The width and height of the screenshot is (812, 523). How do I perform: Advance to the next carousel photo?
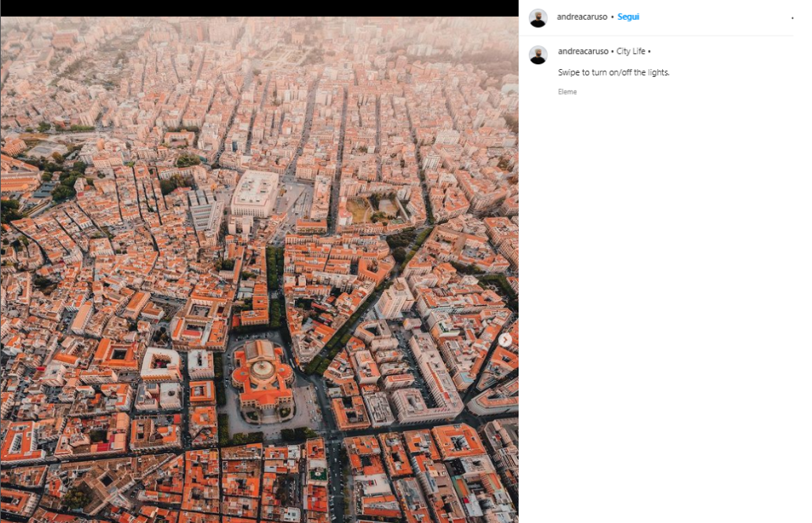click(x=505, y=340)
